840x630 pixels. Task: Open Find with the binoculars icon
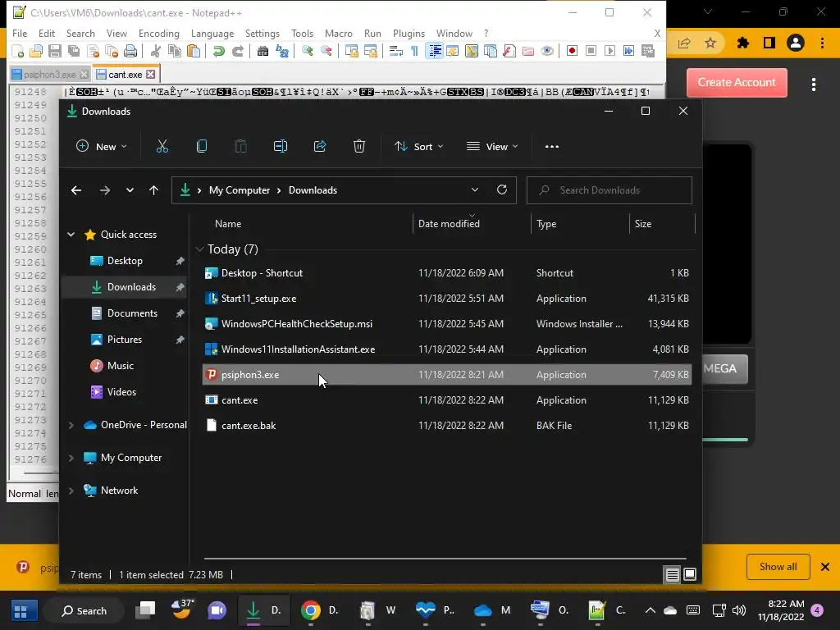[x=262, y=51]
